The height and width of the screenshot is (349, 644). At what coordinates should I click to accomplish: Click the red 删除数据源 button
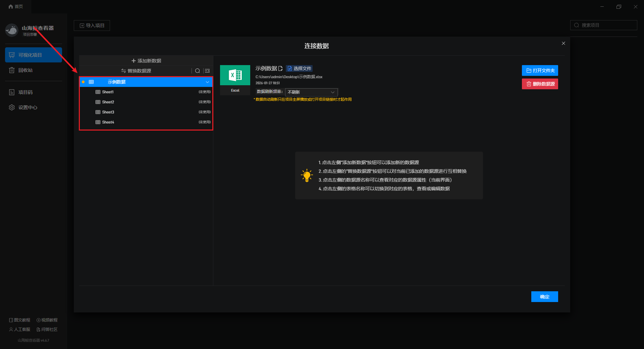coord(540,84)
